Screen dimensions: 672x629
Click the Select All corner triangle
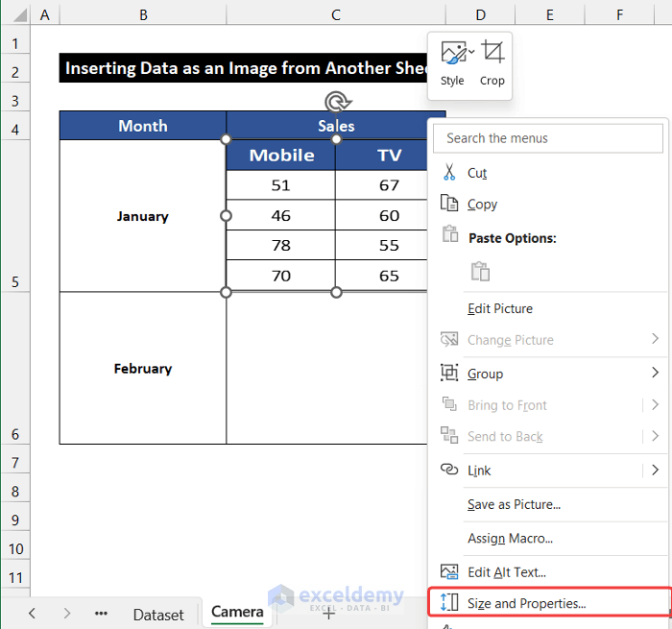tap(20, 15)
